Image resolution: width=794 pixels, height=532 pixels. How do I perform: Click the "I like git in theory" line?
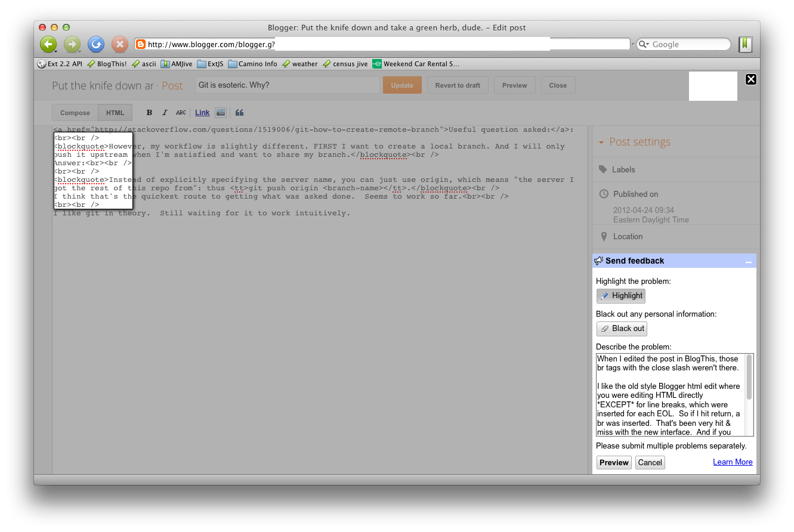(202, 213)
